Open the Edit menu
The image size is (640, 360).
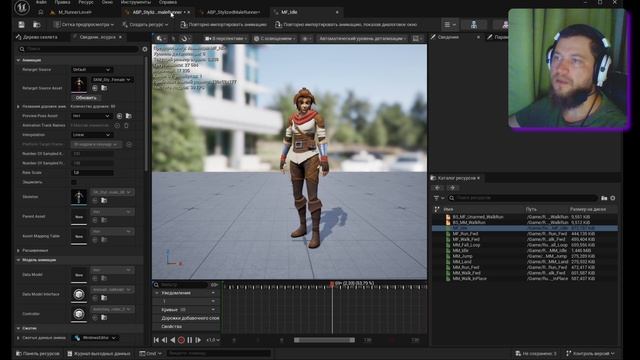[62, 2]
